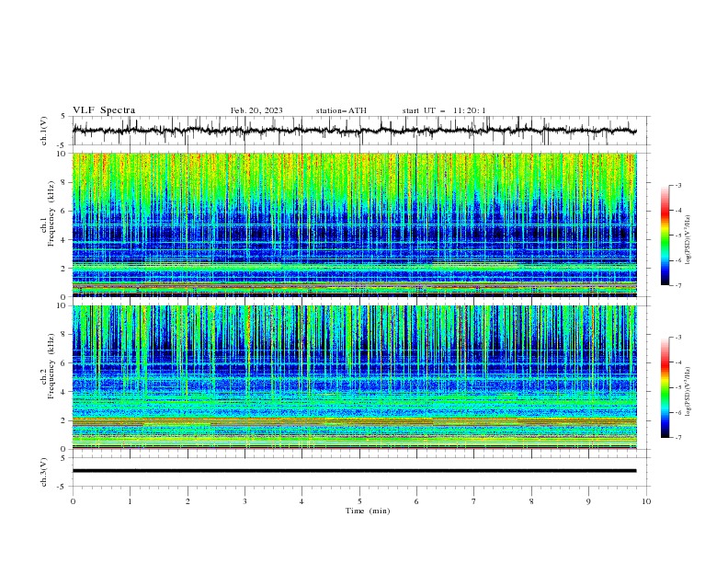Click the "-5" label on ch.1 colorbar
The height and width of the screenshot is (563, 728).
pos(678,236)
